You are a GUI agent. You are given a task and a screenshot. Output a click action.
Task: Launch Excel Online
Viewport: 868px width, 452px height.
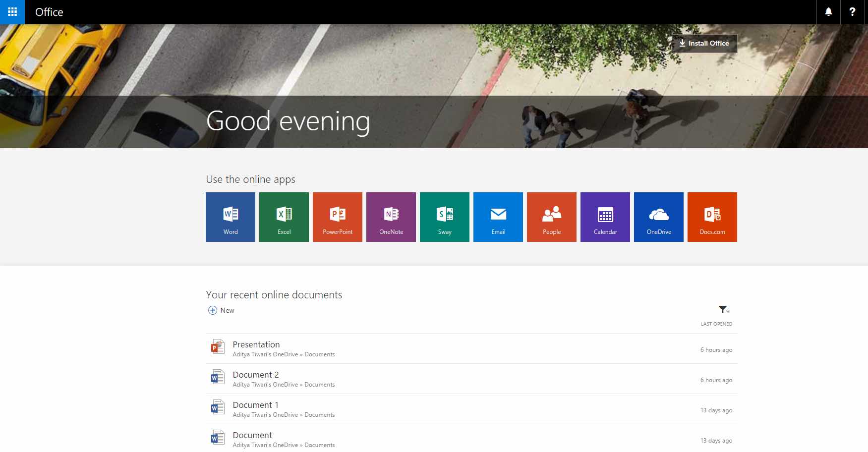[284, 217]
